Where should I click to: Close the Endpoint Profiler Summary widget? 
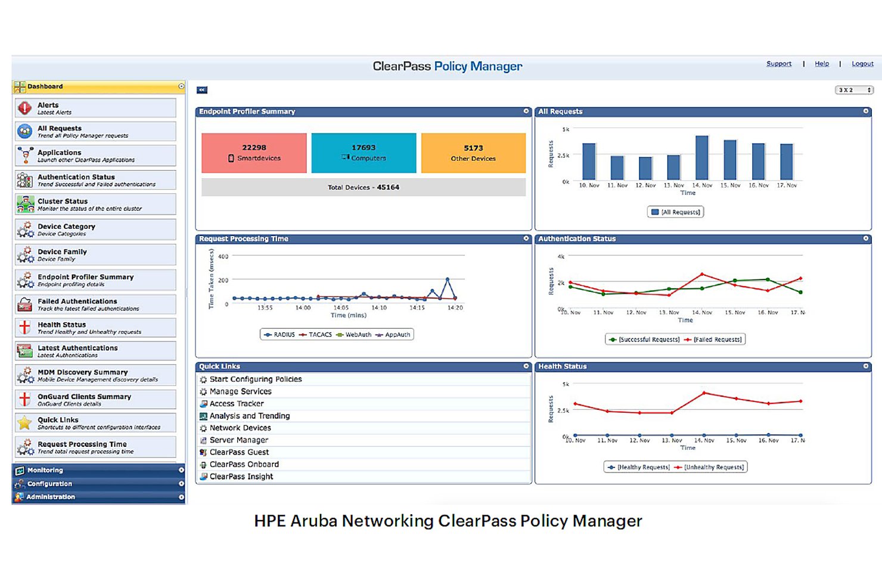[x=526, y=111]
